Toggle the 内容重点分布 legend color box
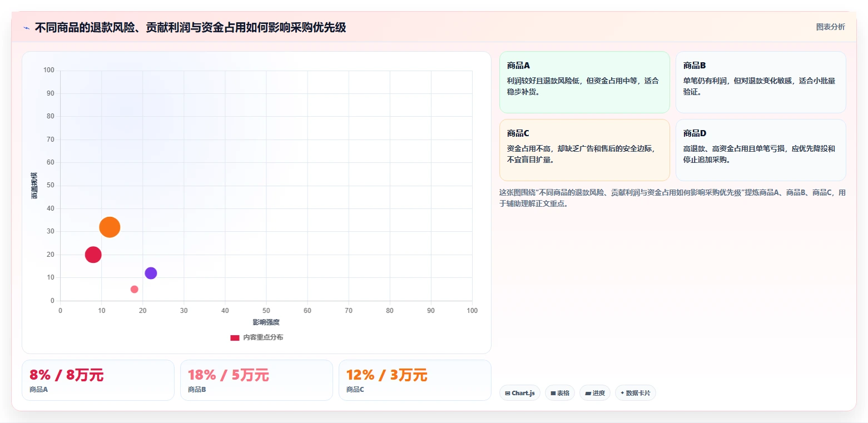The height and width of the screenshot is (423, 868). (x=235, y=338)
